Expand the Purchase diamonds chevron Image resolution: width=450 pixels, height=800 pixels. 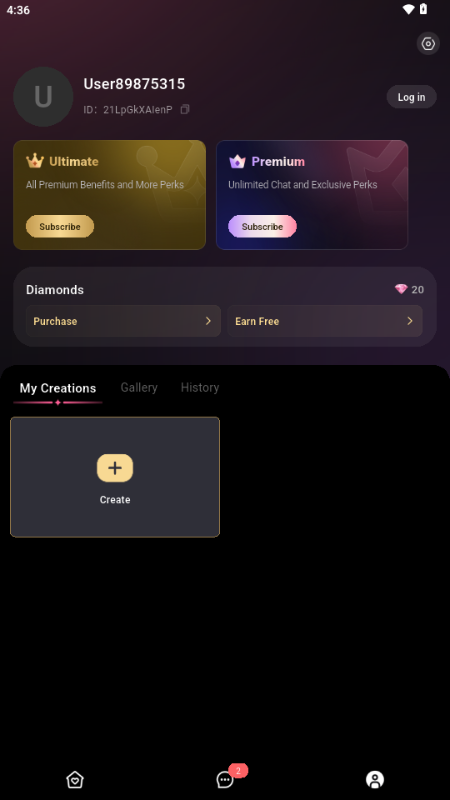point(208,321)
